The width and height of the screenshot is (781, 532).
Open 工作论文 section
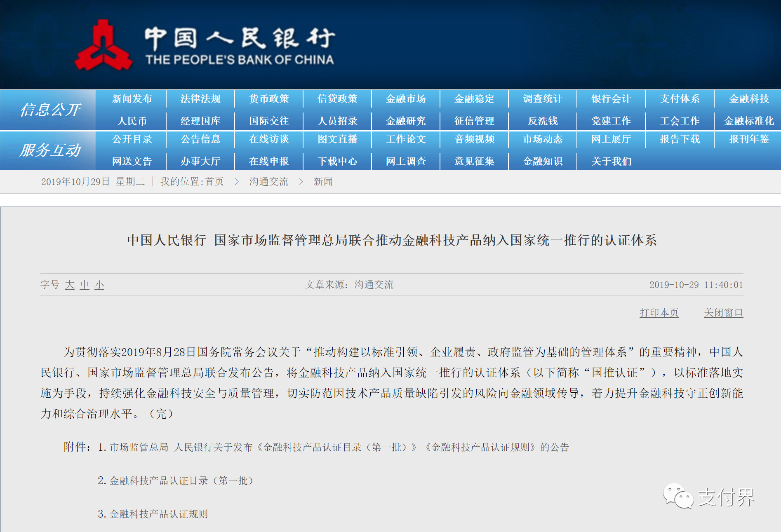coord(406,139)
